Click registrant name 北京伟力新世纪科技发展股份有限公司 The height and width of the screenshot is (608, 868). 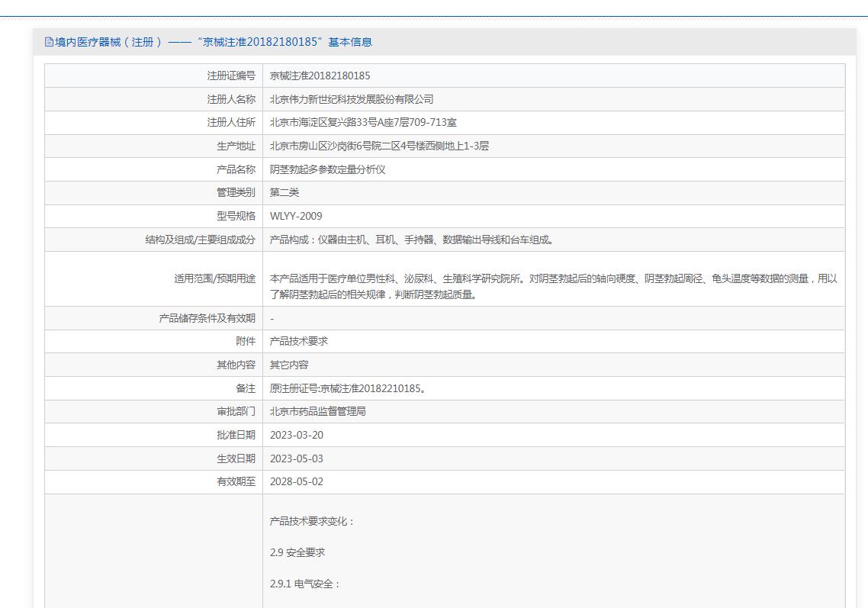pyautogui.click(x=352, y=99)
